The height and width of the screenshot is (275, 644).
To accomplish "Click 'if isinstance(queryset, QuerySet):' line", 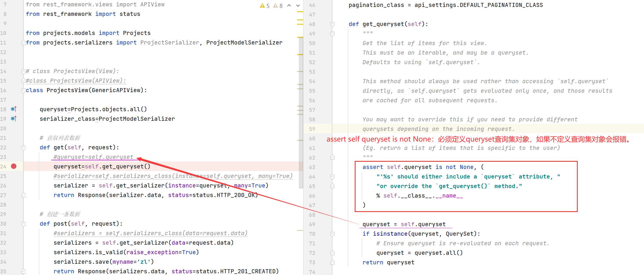I will [421, 234].
